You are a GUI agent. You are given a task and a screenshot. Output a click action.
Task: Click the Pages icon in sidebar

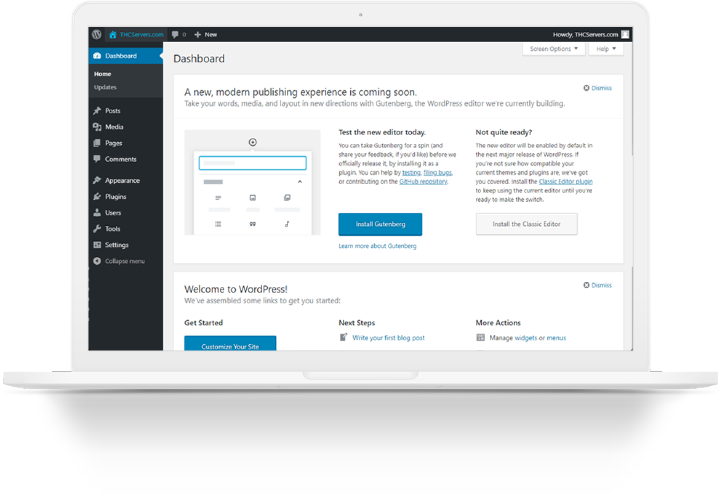pyautogui.click(x=97, y=143)
